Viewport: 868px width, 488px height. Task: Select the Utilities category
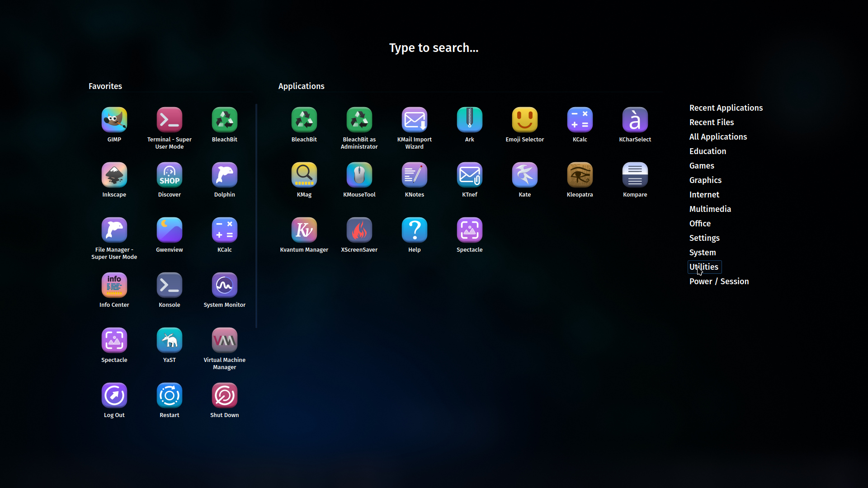(x=705, y=267)
